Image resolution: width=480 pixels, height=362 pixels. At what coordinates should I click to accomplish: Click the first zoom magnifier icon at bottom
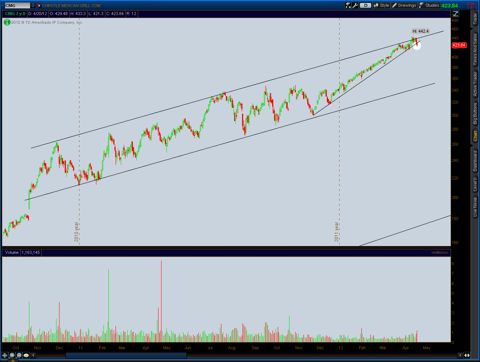click(12, 355)
